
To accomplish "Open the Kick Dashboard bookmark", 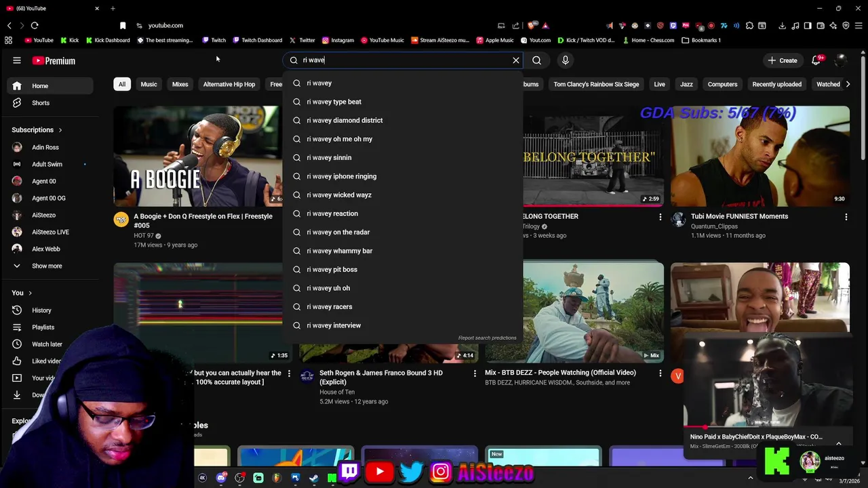I will coord(107,40).
